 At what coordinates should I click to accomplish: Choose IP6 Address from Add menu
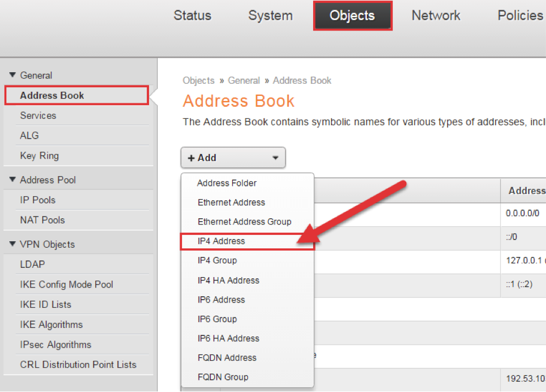(248, 300)
